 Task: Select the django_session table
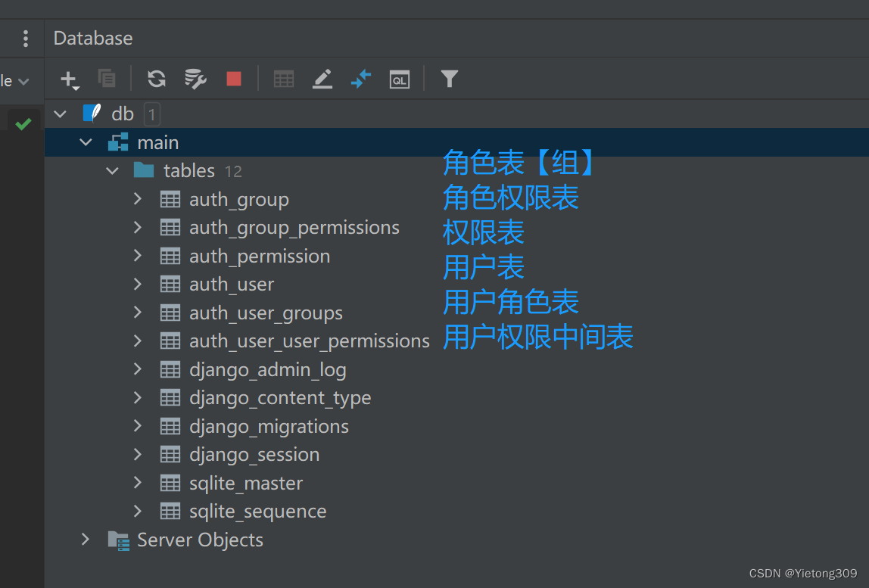click(254, 454)
